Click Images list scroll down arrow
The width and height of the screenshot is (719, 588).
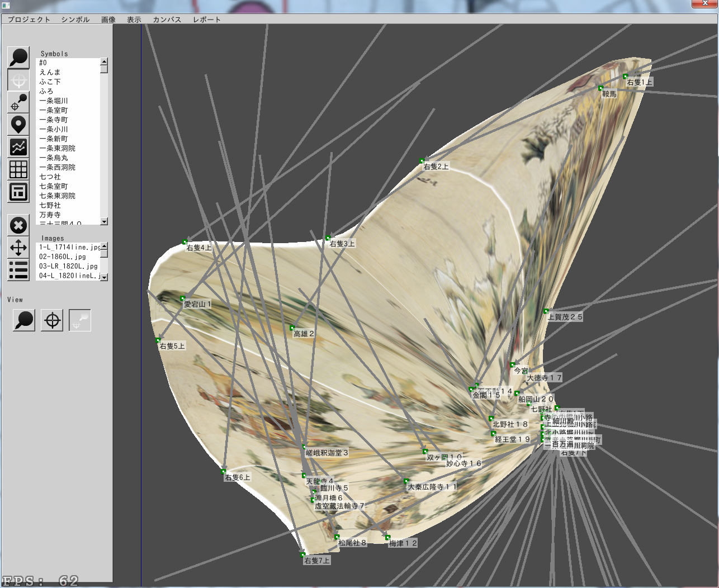point(104,277)
